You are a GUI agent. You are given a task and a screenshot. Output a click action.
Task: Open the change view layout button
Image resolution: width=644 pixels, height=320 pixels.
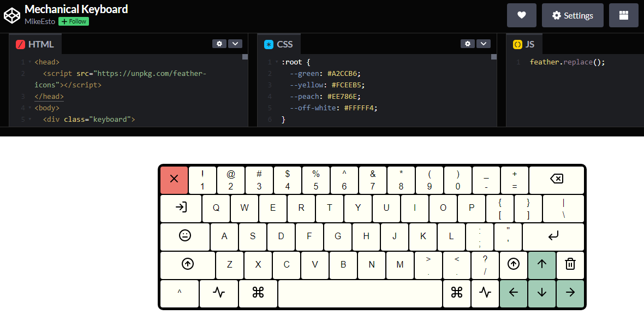point(623,16)
